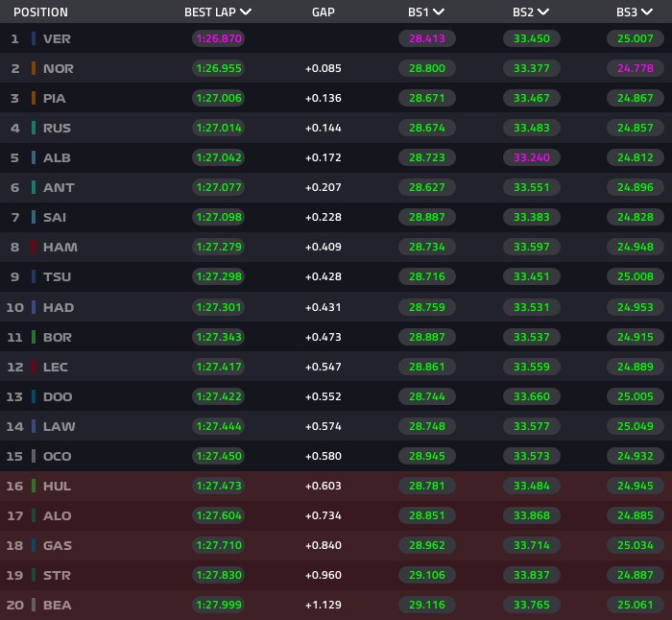Select Albon's purple 33.240 BS2 time

[x=532, y=157]
